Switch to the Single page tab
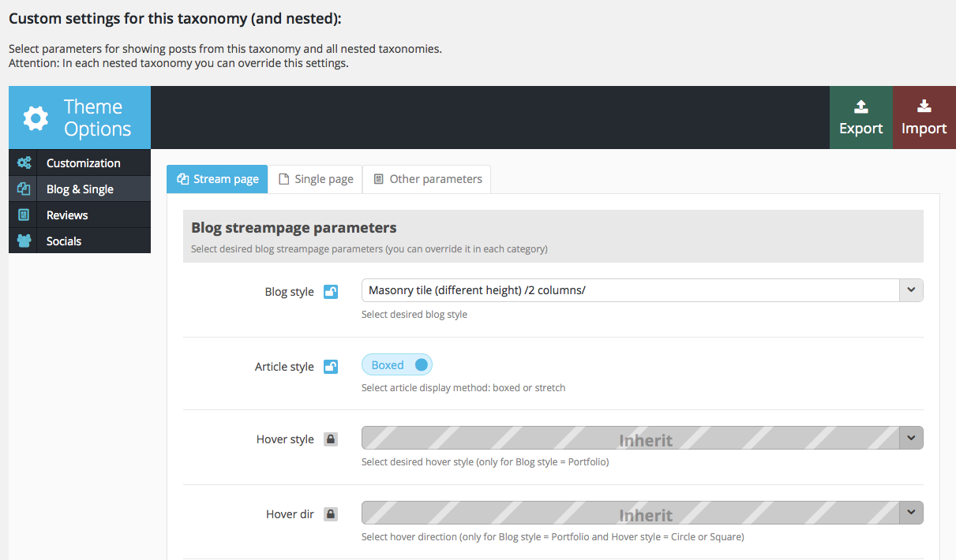 (316, 179)
